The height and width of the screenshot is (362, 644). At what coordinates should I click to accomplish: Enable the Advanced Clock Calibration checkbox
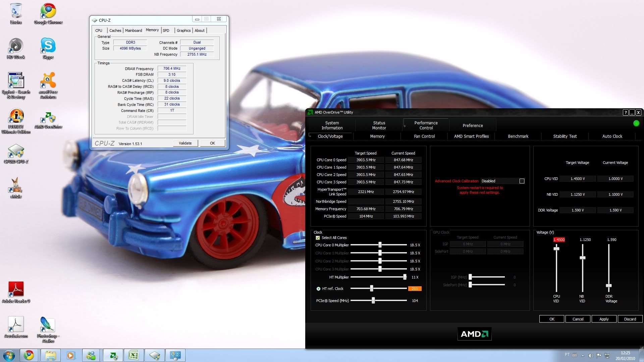[x=522, y=181]
